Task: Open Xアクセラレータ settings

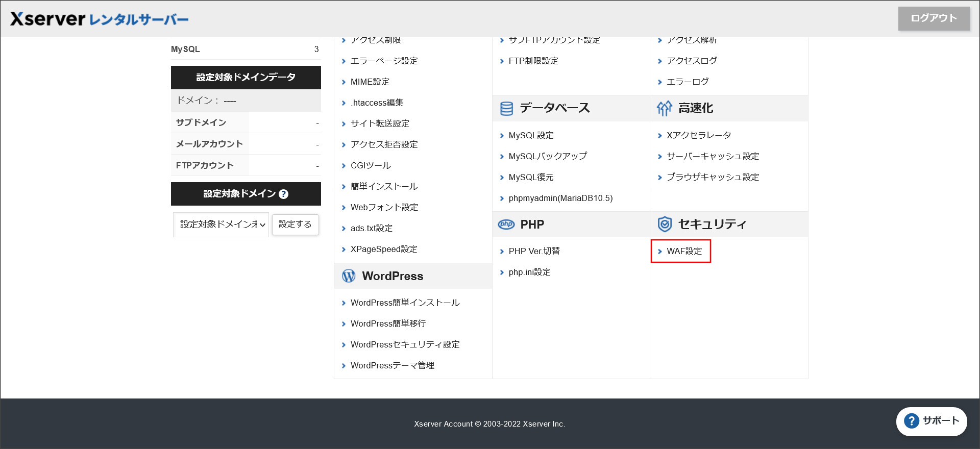Action: (x=698, y=135)
